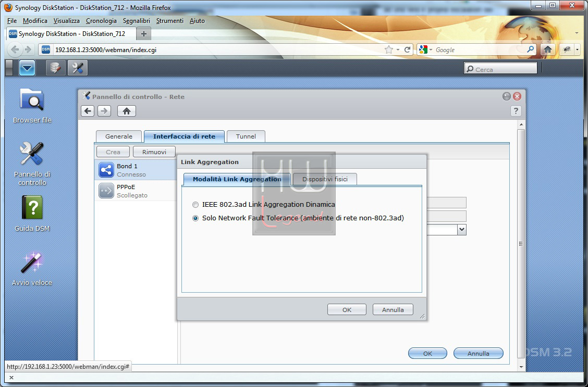The height and width of the screenshot is (387, 588).
Task: Switch to the Tunnel tab
Action: (246, 136)
